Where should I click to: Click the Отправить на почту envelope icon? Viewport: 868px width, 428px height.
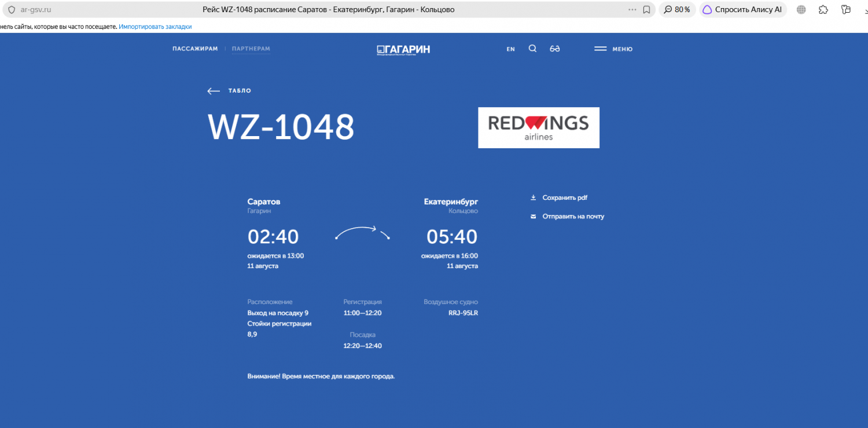point(534,216)
